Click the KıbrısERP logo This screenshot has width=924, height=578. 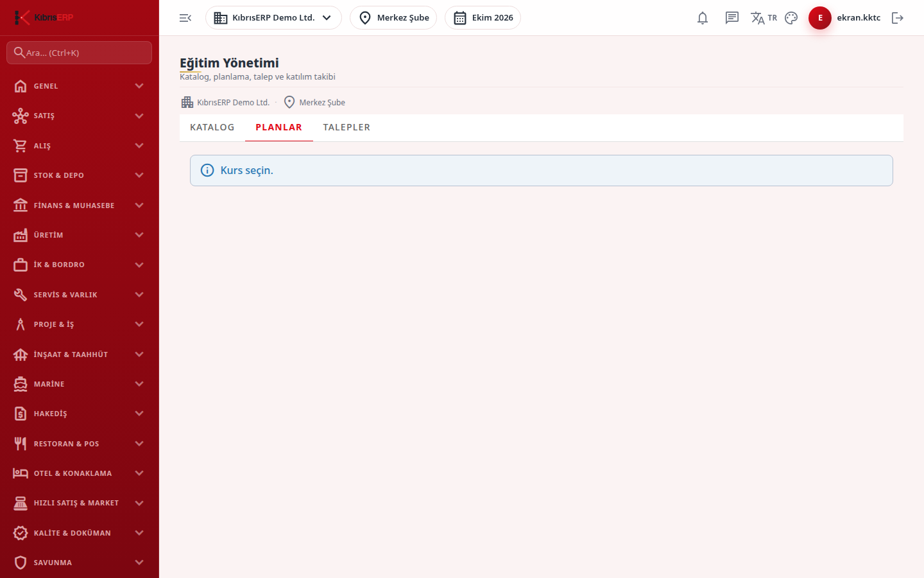(x=44, y=17)
